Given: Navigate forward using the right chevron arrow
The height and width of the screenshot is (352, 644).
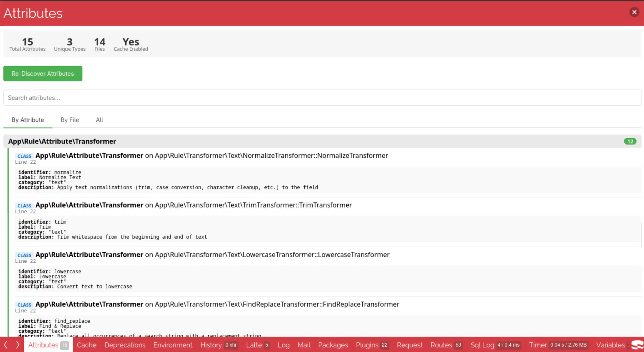Looking at the screenshot, I should (x=17, y=345).
